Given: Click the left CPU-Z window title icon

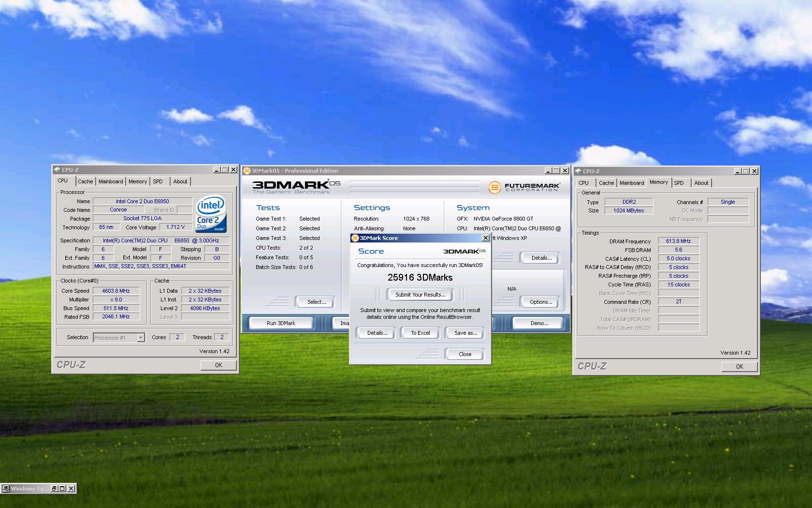Looking at the screenshot, I should [x=57, y=170].
